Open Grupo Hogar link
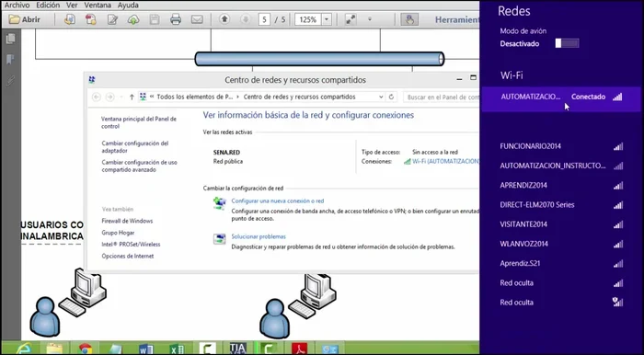The image size is (644, 355). [x=118, y=233]
